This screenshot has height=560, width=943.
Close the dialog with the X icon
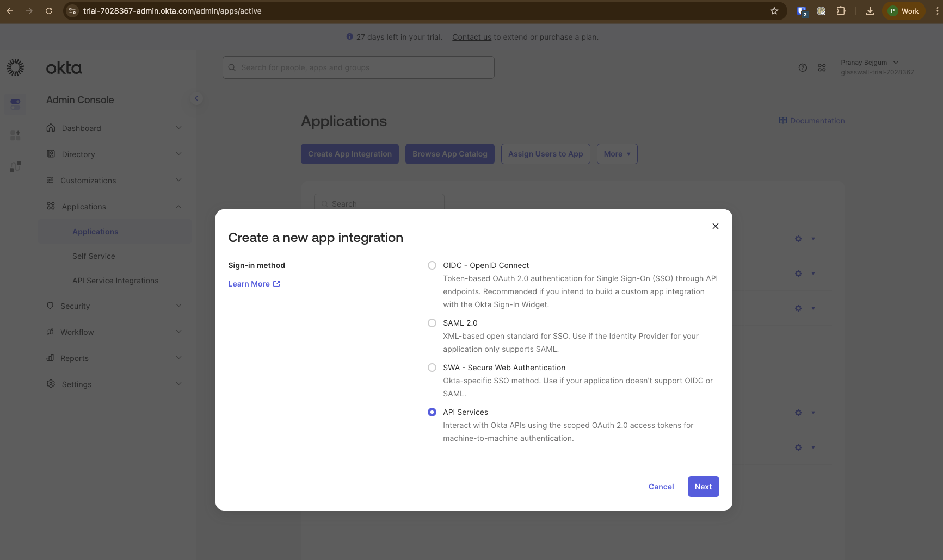tap(716, 226)
